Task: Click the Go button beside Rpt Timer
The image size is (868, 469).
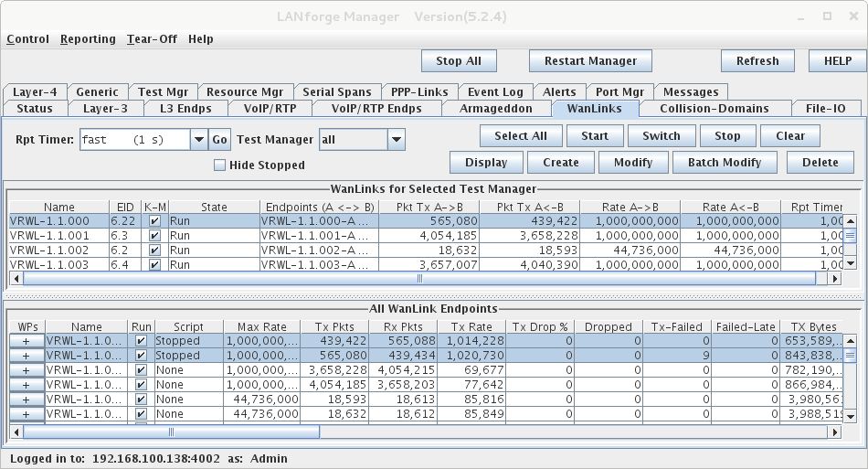Action: (x=219, y=140)
